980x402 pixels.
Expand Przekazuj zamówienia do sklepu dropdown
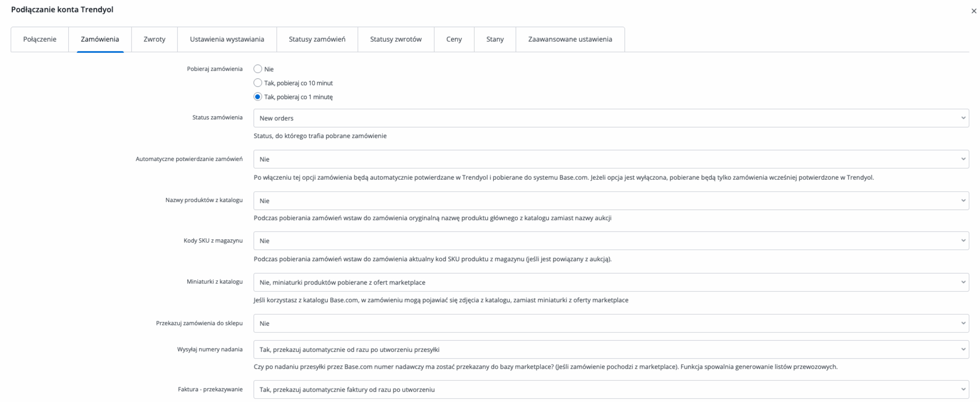[611, 324]
